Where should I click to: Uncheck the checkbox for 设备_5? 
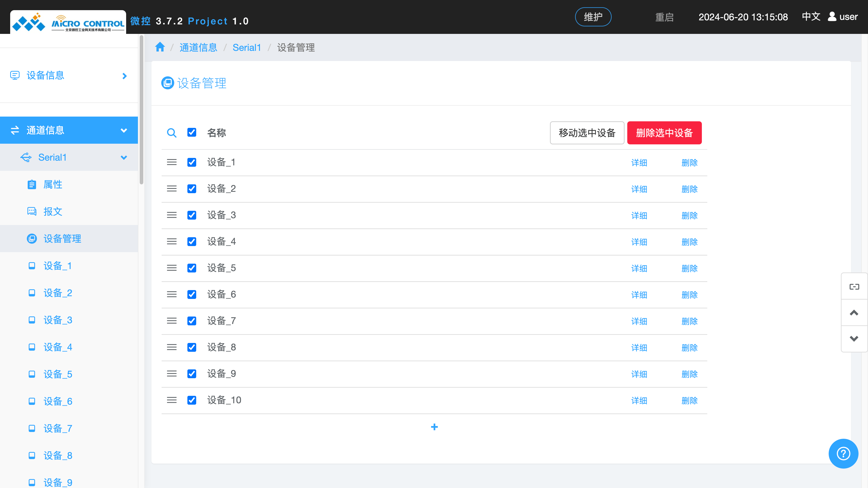(192, 268)
